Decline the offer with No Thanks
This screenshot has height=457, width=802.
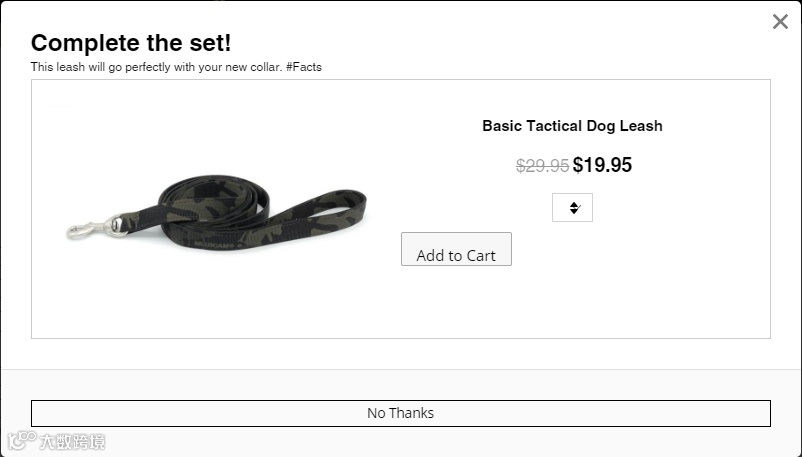pos(400,413)
